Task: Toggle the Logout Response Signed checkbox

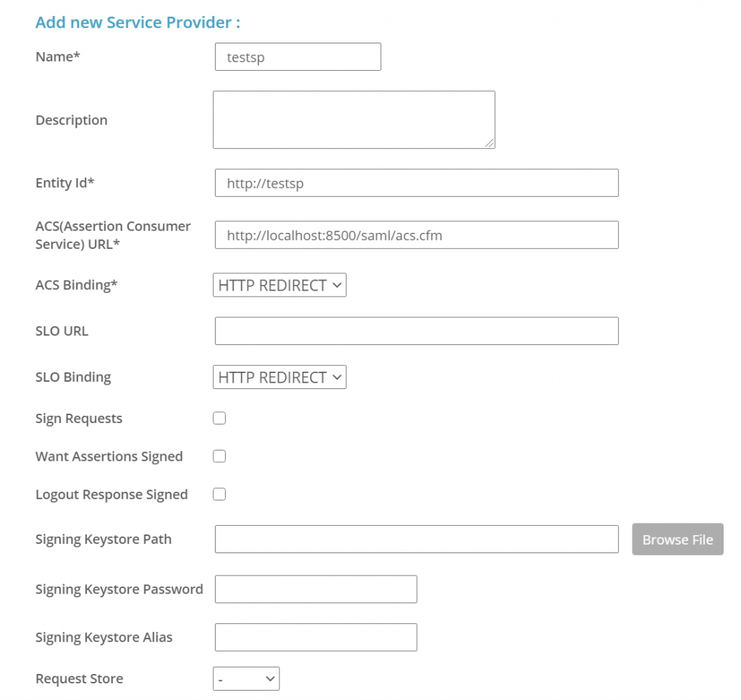Action: coord(219,494)
